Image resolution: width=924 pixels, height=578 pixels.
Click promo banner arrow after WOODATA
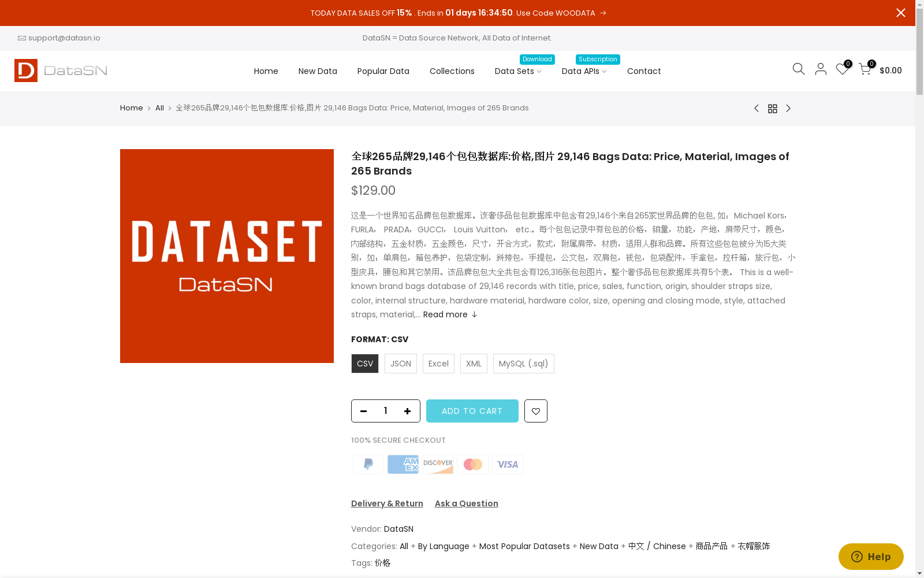click(x=603, y=13)
